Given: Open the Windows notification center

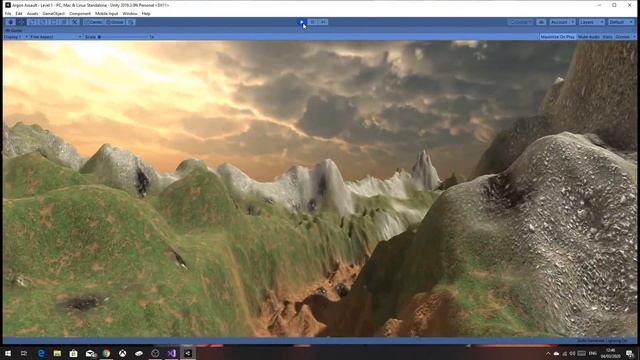Looking at the screenshot, I should 630,353.
